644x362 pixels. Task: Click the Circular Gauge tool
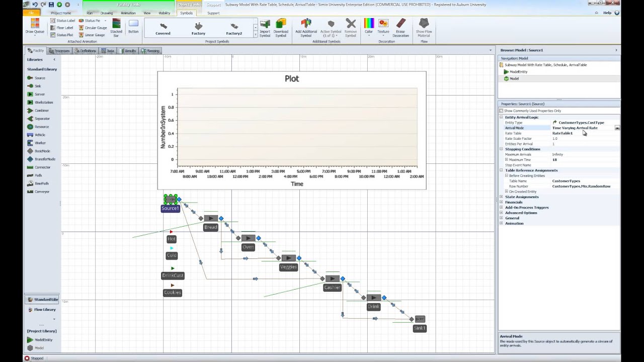point(92,28)
